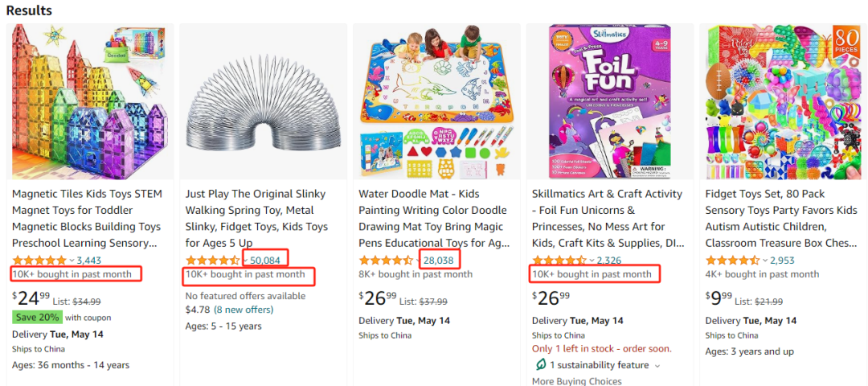Open the 28,038 reviews link

438,261
